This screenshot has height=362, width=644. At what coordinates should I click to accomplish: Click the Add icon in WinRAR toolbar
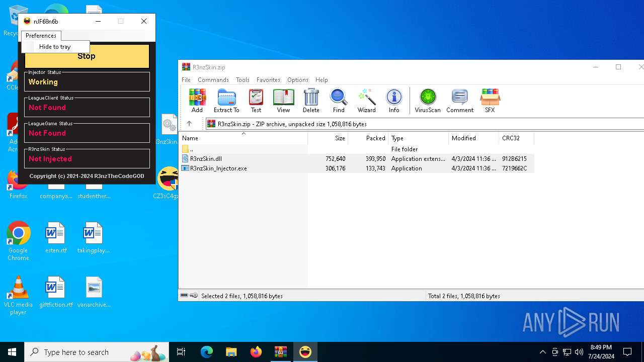[197, 101]
